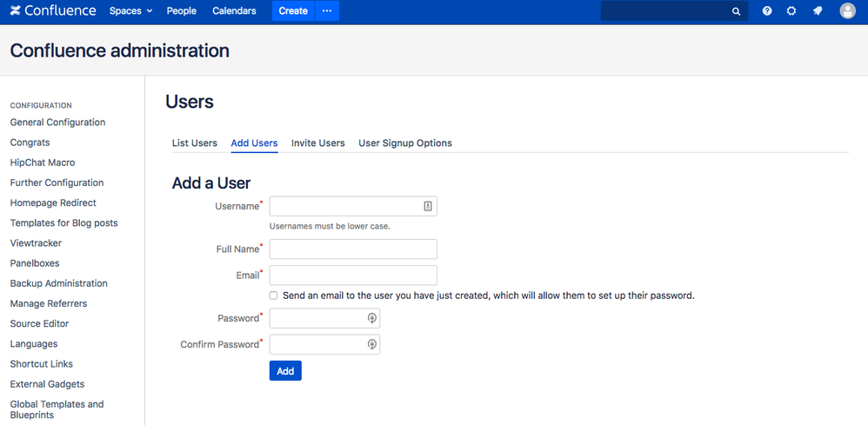Click the 'Usernames must be lower case.' hint

(x=330, y=226)
